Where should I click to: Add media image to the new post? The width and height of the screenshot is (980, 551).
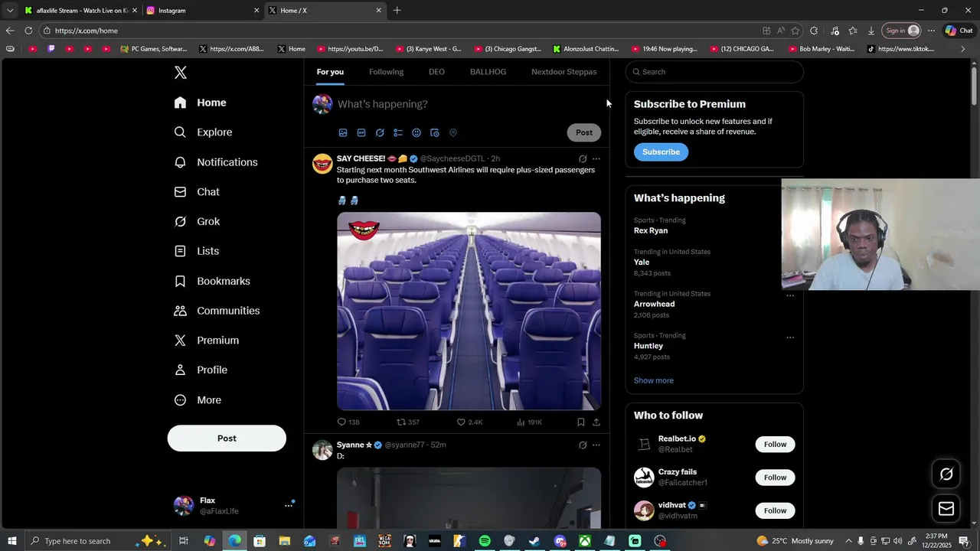[343, 132]
